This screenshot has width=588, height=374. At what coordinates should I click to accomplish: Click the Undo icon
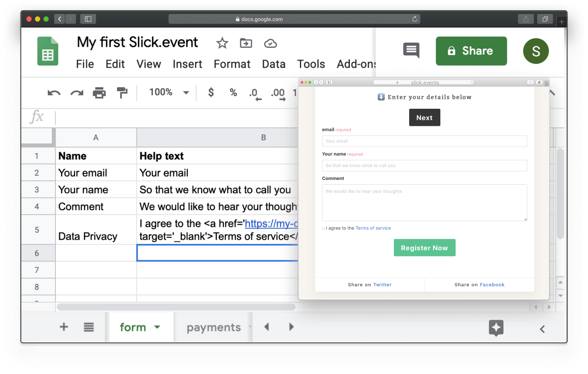click(54, 92)
